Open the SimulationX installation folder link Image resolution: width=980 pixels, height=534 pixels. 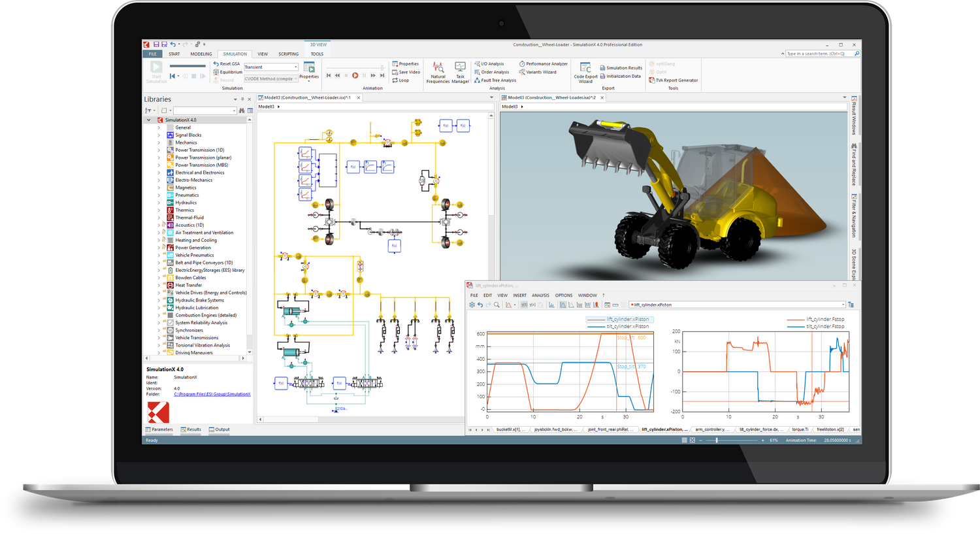coord(212,394)
